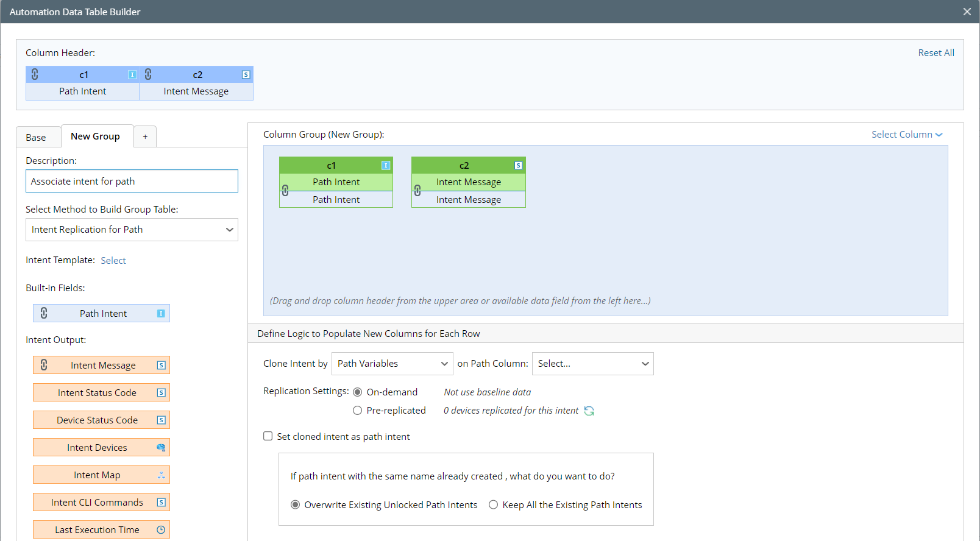Add a new group with plus tab
The height and width of the screenshot is (541, 980).
tap(145, 137)
